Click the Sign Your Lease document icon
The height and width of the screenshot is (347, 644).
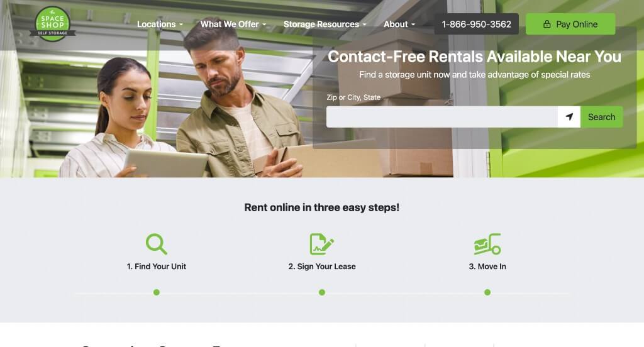click(321, 244)
